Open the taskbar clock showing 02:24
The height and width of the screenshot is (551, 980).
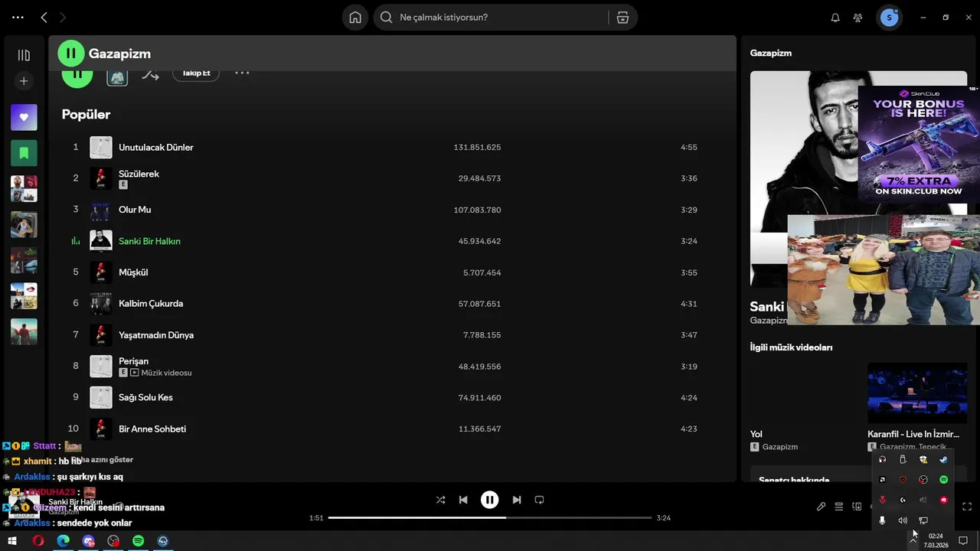point(936,540)
